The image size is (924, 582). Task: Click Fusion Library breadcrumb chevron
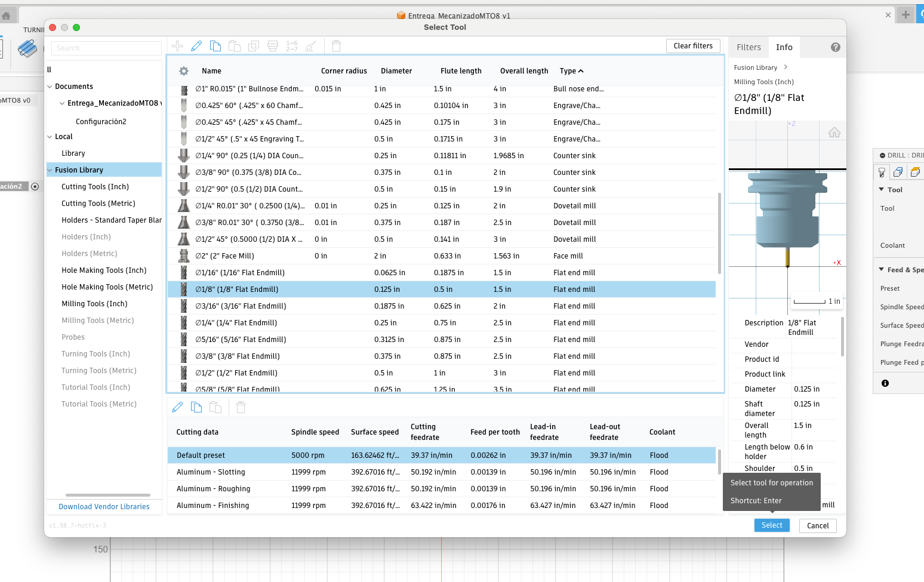click(x=786, y=67)
